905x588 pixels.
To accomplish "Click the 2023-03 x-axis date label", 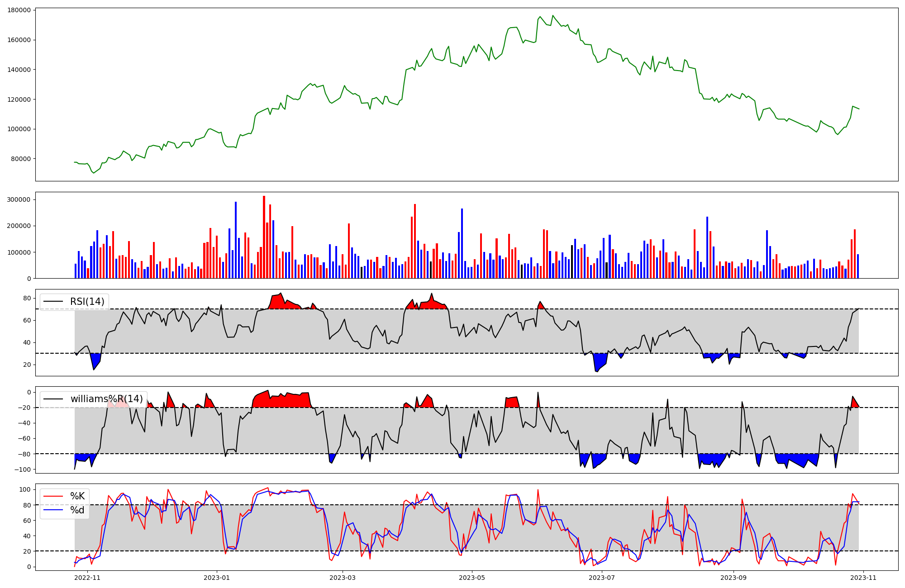I will (x=343, y=578).
